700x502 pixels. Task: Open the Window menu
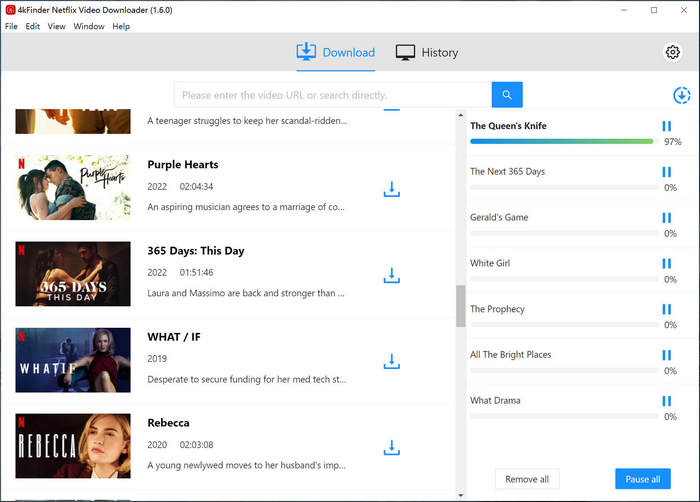tap(89, 26)
